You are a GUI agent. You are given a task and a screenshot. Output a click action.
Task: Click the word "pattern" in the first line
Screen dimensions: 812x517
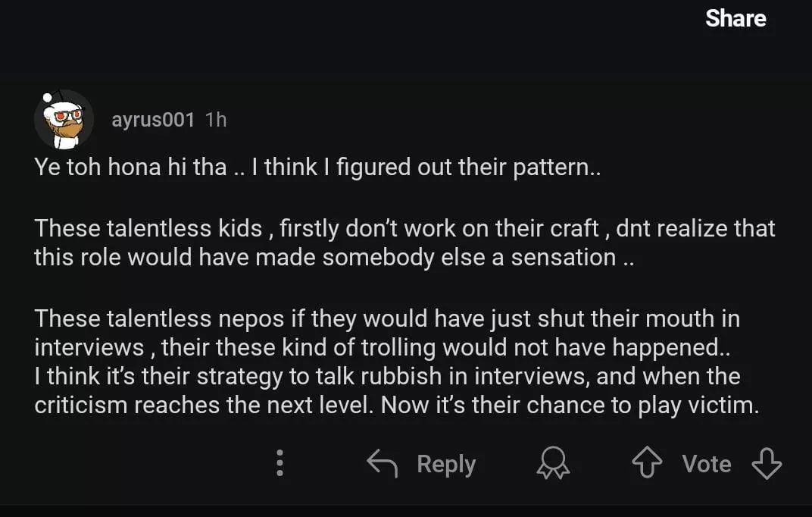click(x=550, y=168)
